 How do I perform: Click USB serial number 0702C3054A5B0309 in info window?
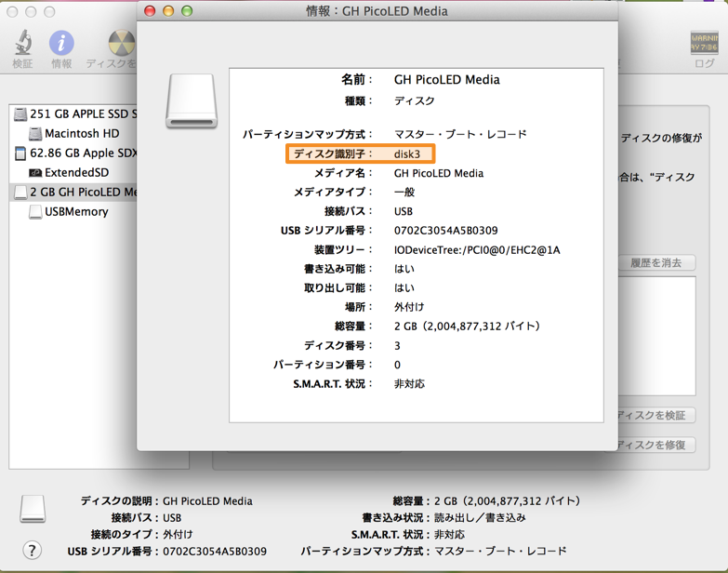445,231
